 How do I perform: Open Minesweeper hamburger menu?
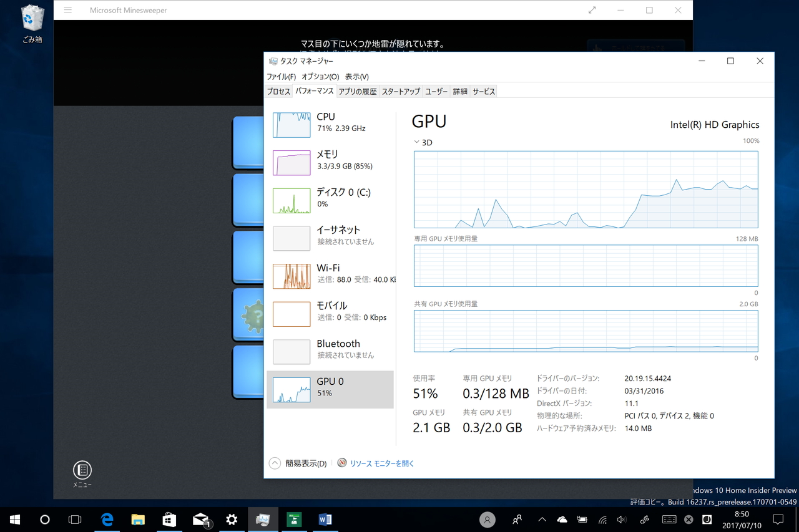68,10
